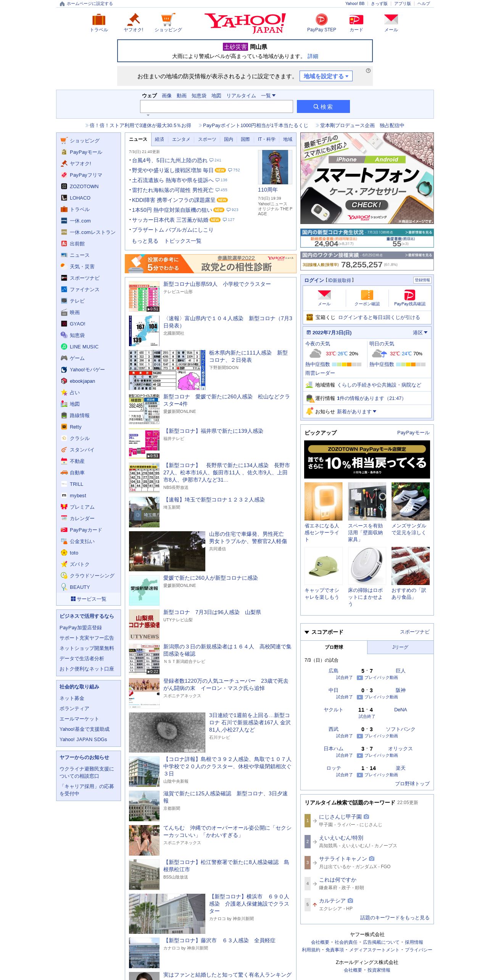
Task: Open the 110周年 tower thumbnail
Action: (x=275, y=167)
